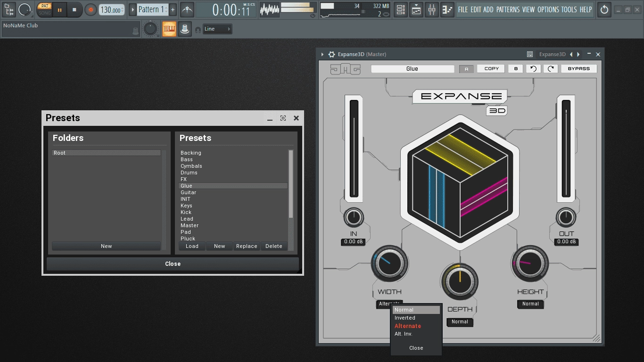
Task: Select previous preset arrow in Expanse3D titlebar
Action: [x=571, y=55]
